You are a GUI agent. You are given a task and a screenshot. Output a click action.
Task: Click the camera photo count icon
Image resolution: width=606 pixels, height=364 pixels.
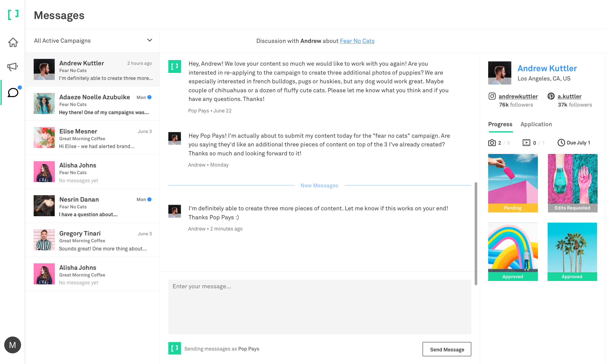(x=492, y=143)
